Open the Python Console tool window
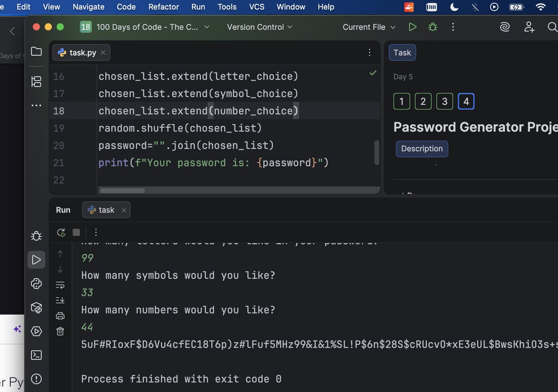This screenshot has width=558, height=392. 36,284
